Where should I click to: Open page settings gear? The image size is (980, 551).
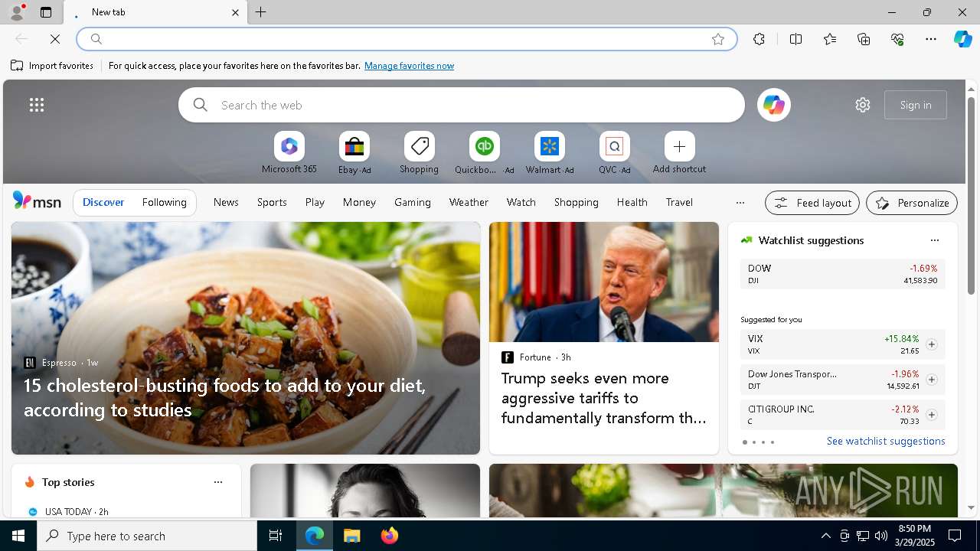coord(863,105)
